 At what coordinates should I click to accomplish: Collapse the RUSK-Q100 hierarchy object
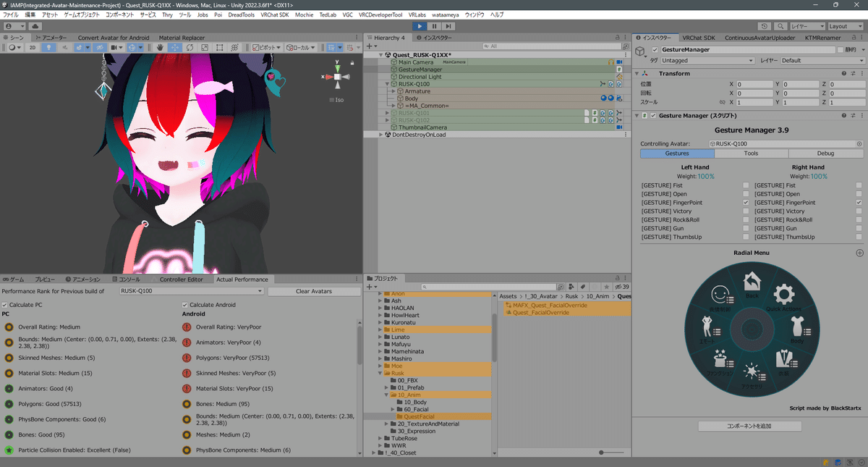pyautogui.click(x=388, y=84)
